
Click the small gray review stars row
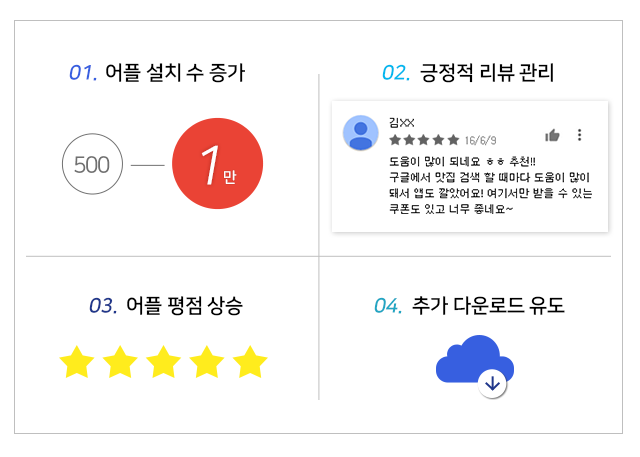point(424,140)
